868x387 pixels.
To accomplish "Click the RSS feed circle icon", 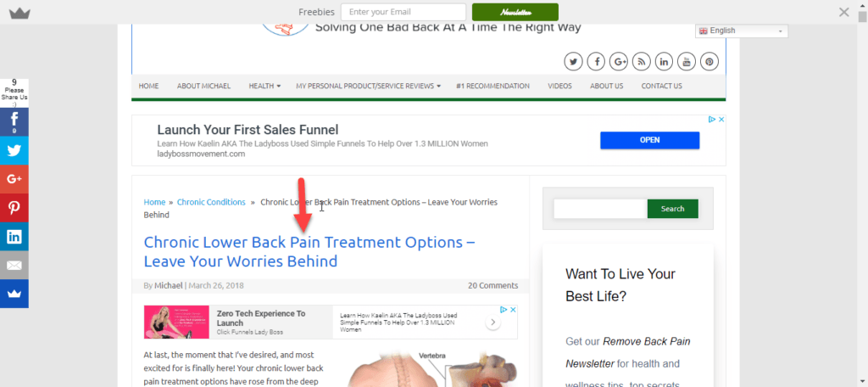I will pyautogui.click(x=642, y=62).
